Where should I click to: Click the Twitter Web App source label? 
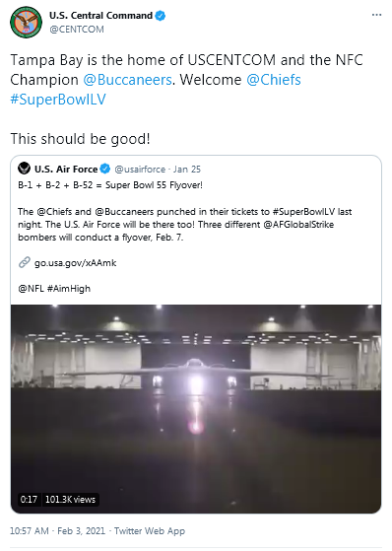click(150, 531)
